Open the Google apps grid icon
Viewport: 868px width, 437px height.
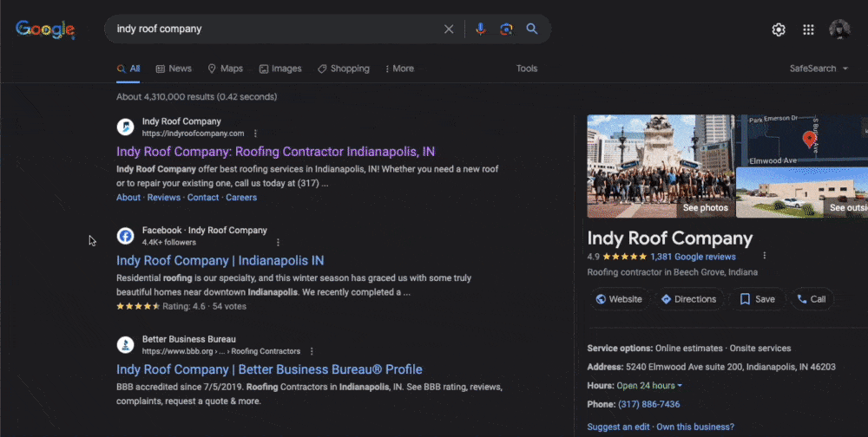(x=808, y=29)
